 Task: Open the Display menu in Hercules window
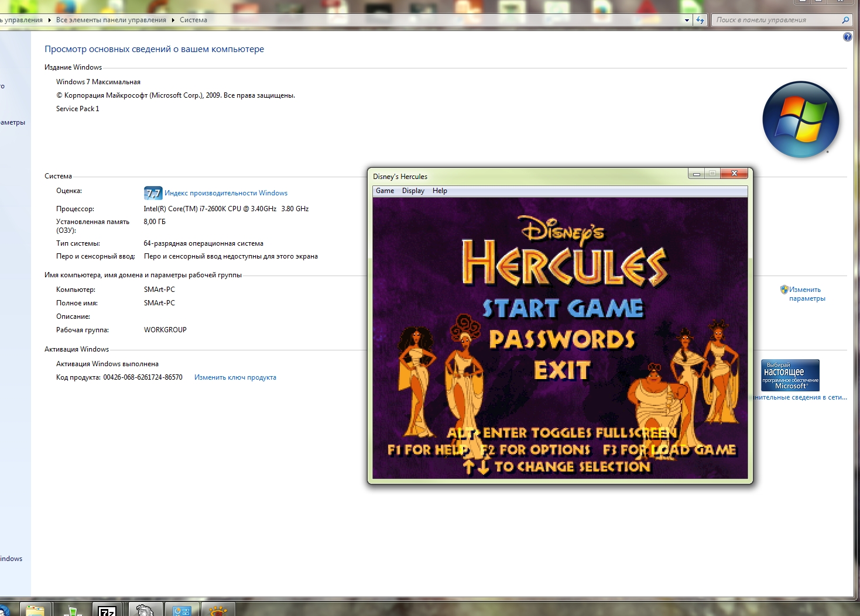413,191
